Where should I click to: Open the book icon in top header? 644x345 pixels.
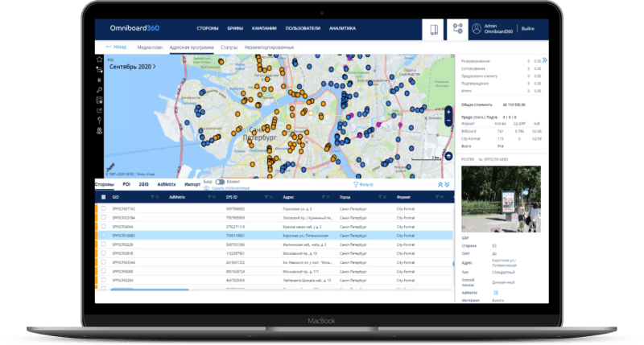pos(435,29)
